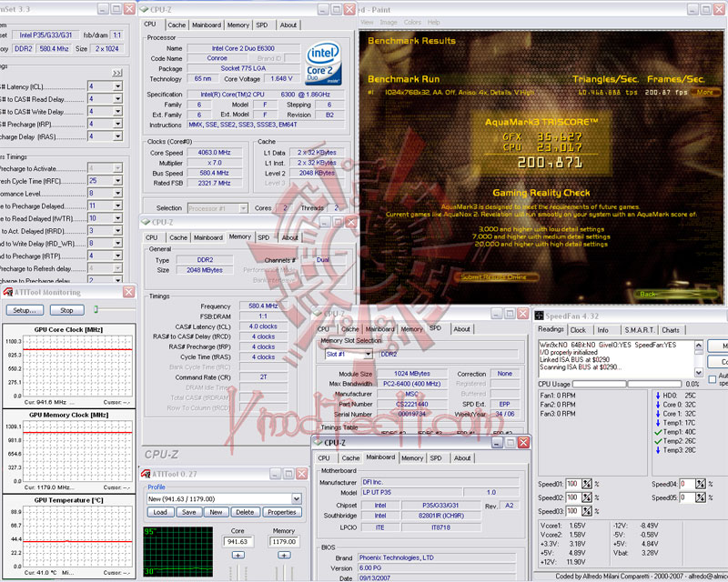Open the About tab in CPU-Z Memory window
Screen dimensions: 728x582
(289, 237)
